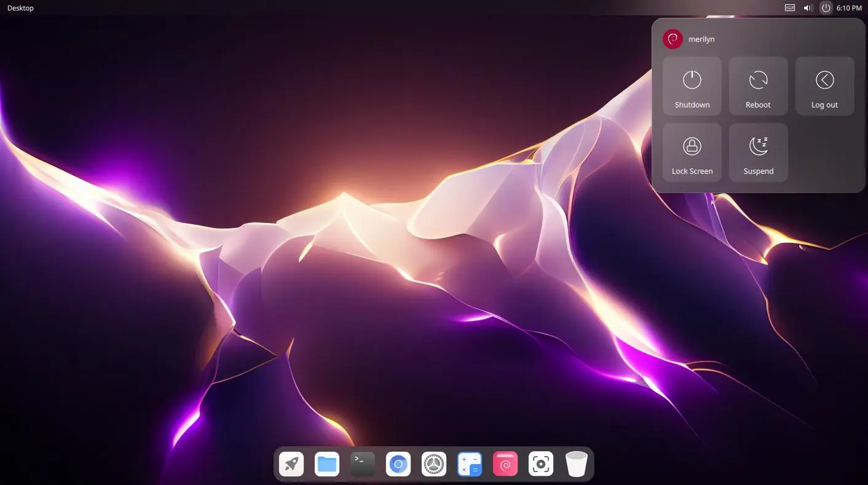868x485 pixels.
Task: Open the 6:10 PM clock panel
Action: point(849,8)
